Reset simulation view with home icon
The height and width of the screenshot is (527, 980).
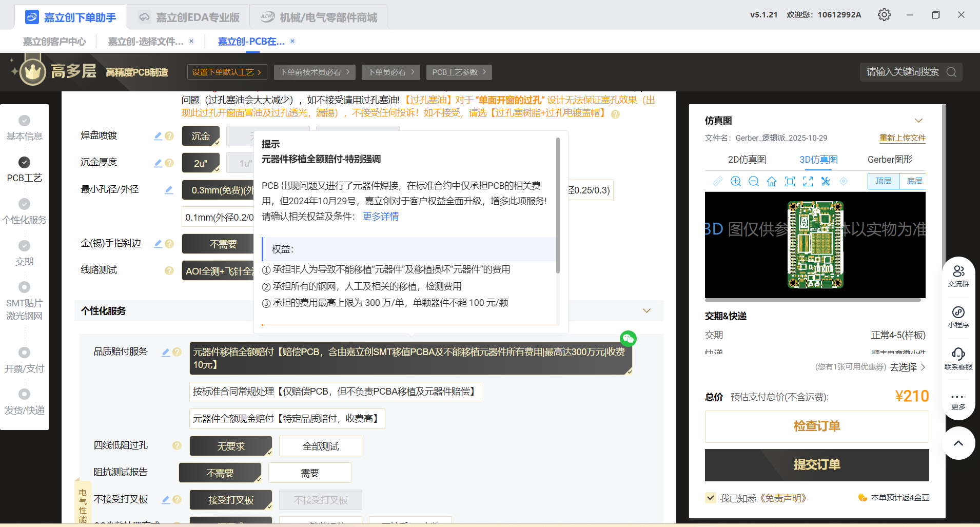pyautogui.click(x=772, y=181)
